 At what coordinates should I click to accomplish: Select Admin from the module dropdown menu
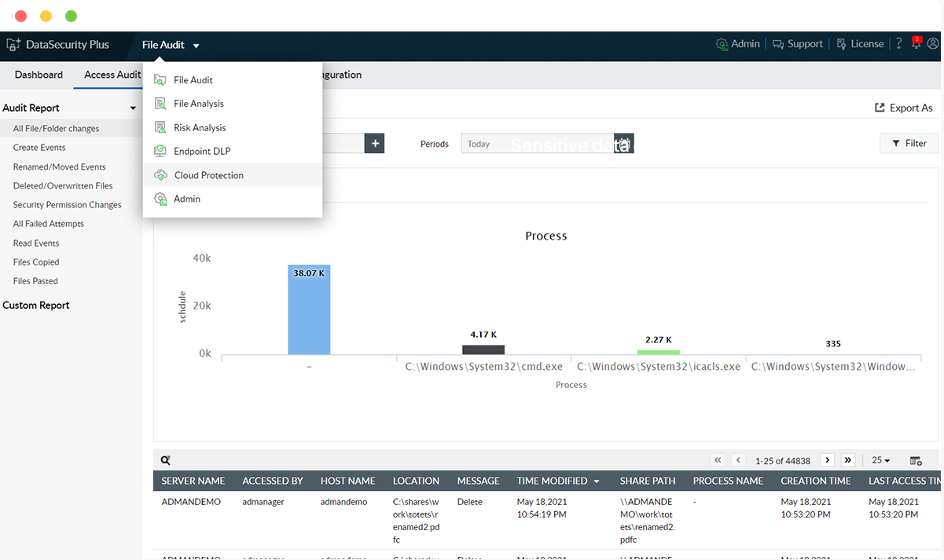(x=233, y=199)
